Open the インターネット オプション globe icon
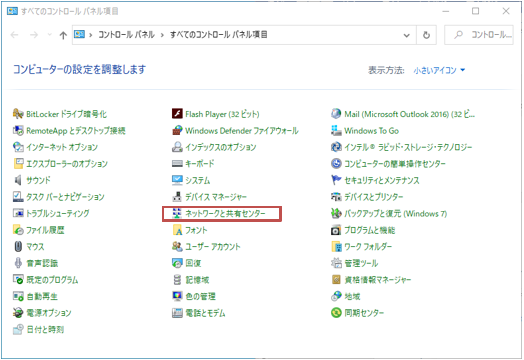Screen dimensions: 524x360 coord(18,147)
